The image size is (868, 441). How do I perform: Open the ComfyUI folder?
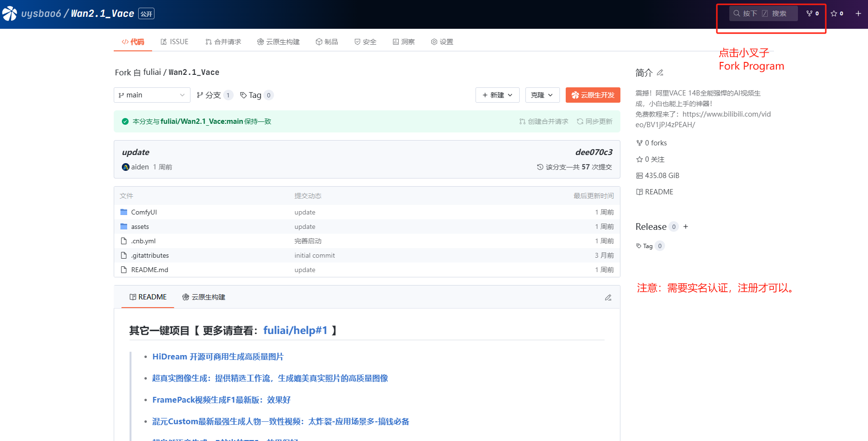pos(144,212)
